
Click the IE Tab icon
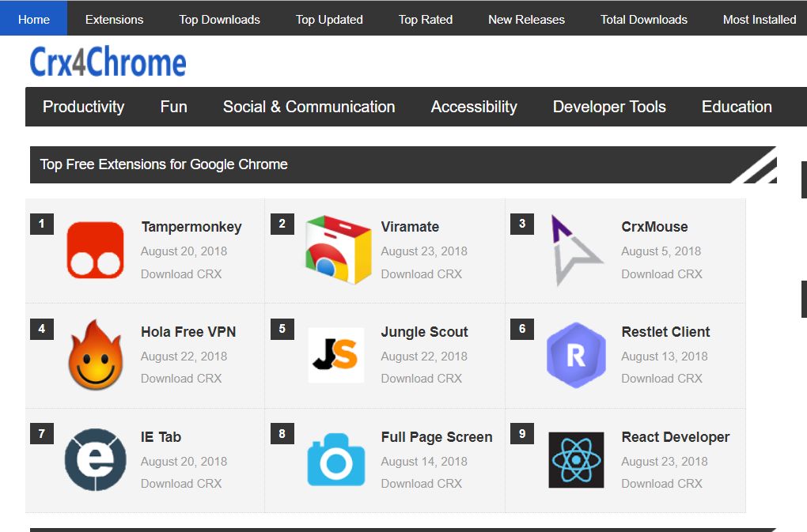pos(95,459)
